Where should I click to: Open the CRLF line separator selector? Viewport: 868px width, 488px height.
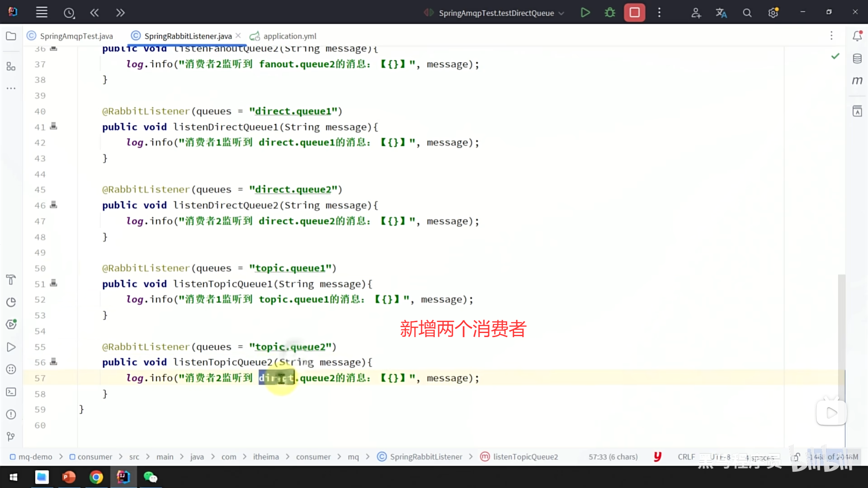click(x=686, y=457)
